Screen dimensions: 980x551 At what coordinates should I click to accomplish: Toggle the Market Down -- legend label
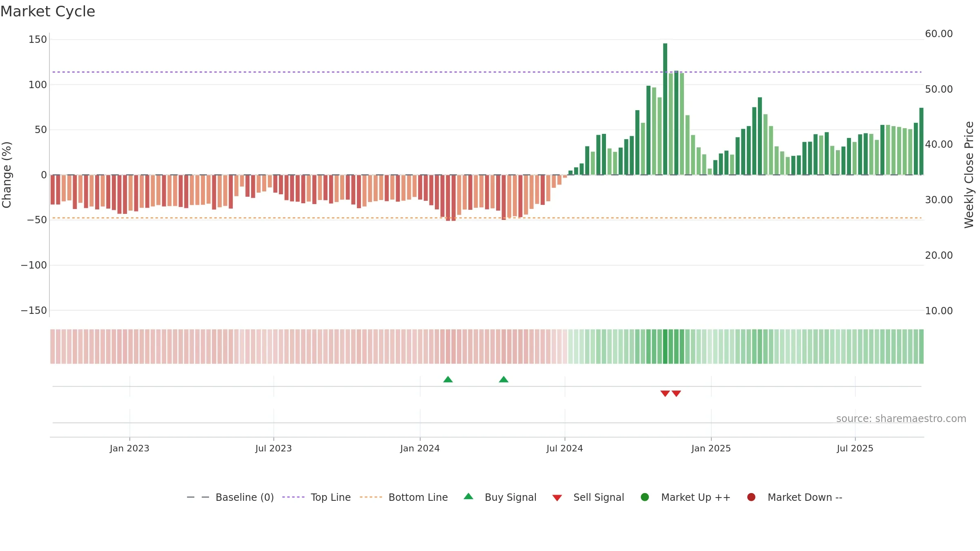point(805,498)
